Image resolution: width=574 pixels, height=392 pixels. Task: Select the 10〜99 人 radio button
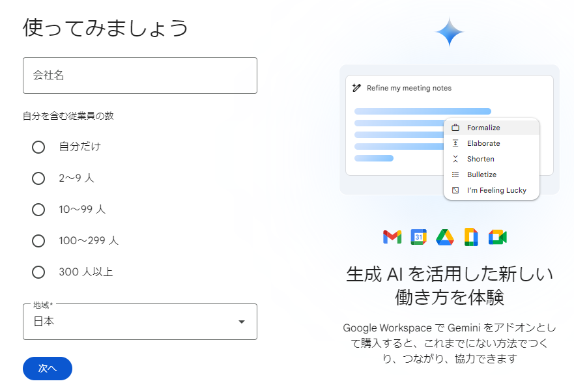(38, 210)
